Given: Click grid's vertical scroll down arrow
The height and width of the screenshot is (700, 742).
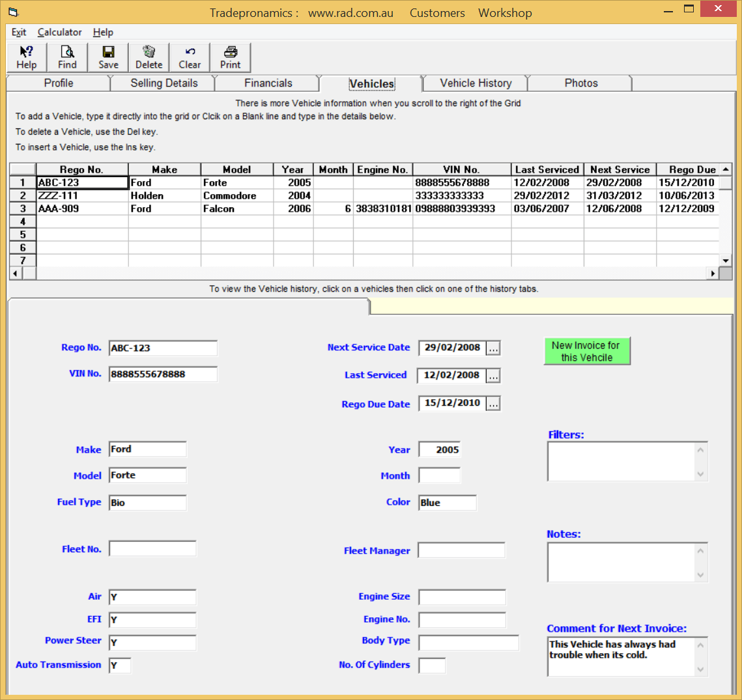Looking at the screenshot, I should click(726, 260).
